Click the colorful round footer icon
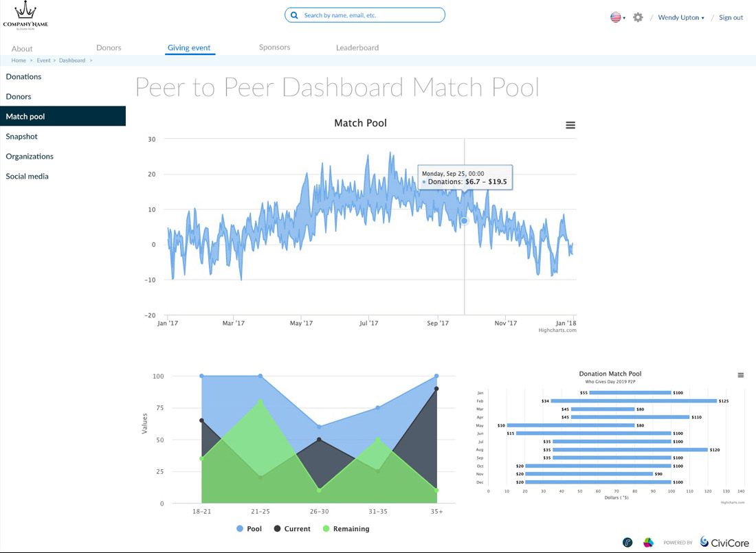Image resolution: width=756 pixels, height=553 pixels. [x=647, y=542]
